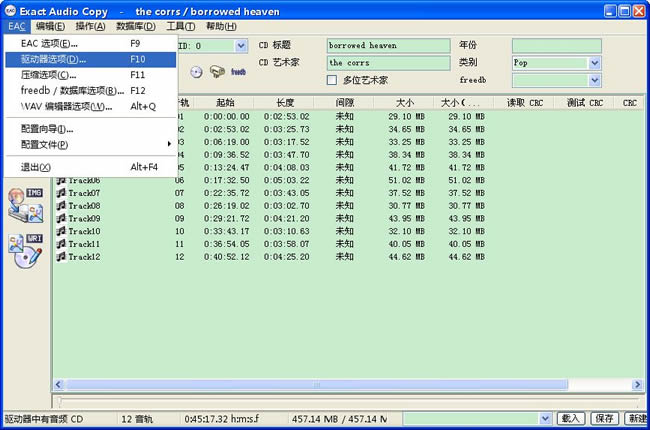This screenshot has height=430, width=650.
Task: Choose WAV 编辑器选项(V)... entry
Action: [90, 107]
